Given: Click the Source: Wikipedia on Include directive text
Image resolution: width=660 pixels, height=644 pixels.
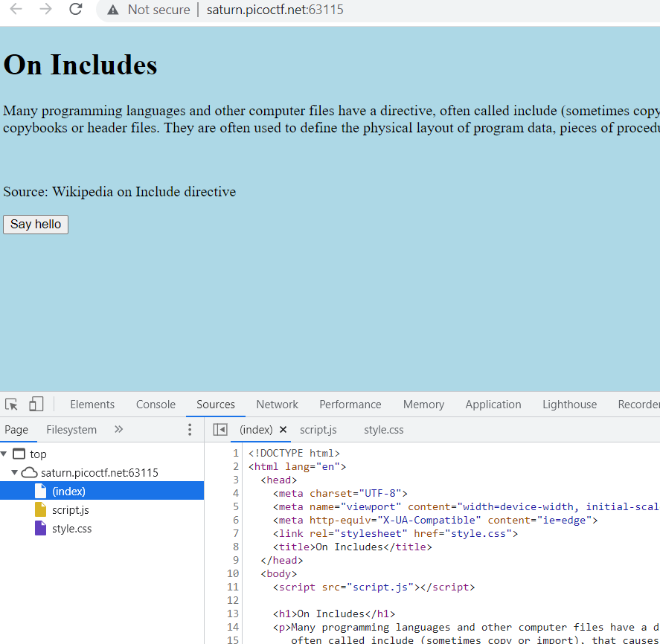Looking at the screenshot, I should point(120,191).
